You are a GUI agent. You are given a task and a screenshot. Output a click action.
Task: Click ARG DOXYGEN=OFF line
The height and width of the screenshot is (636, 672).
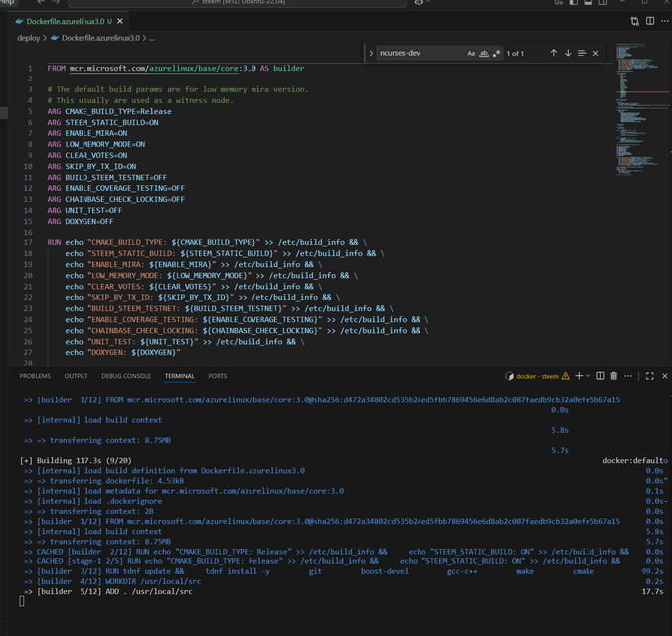81,222
